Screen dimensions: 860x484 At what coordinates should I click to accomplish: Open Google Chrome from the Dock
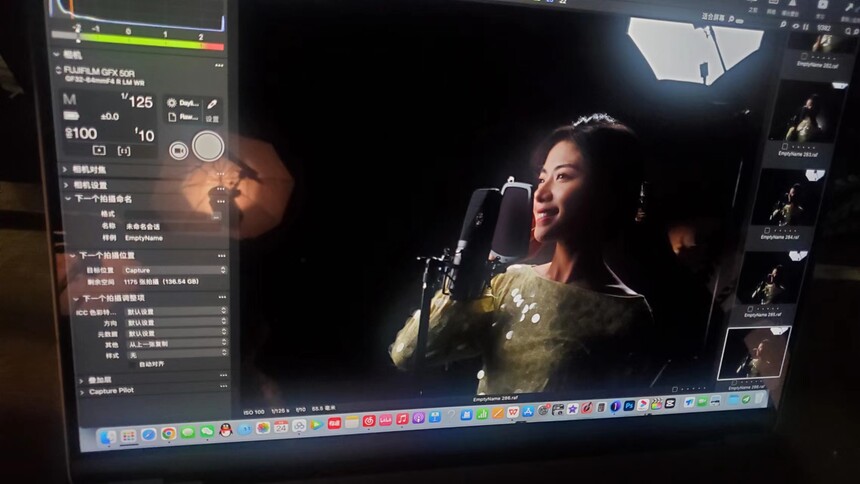(x=168, y=434)
